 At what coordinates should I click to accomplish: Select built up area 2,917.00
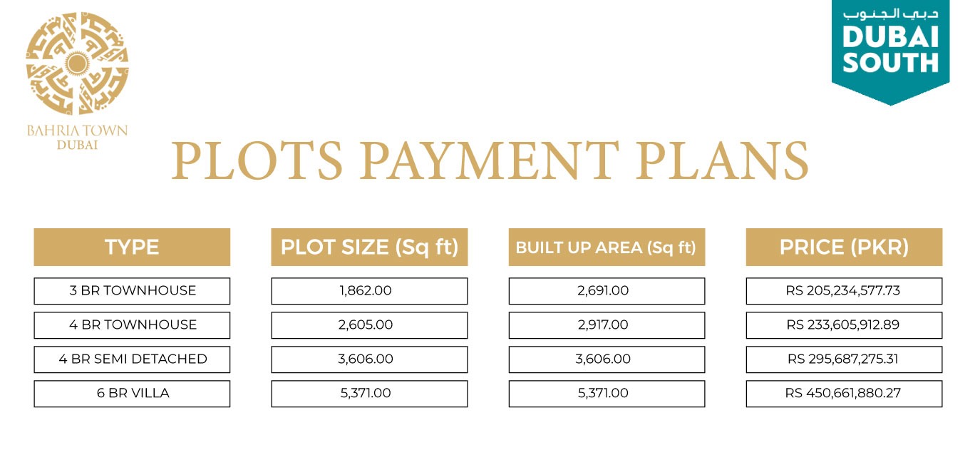coord(607,325)
